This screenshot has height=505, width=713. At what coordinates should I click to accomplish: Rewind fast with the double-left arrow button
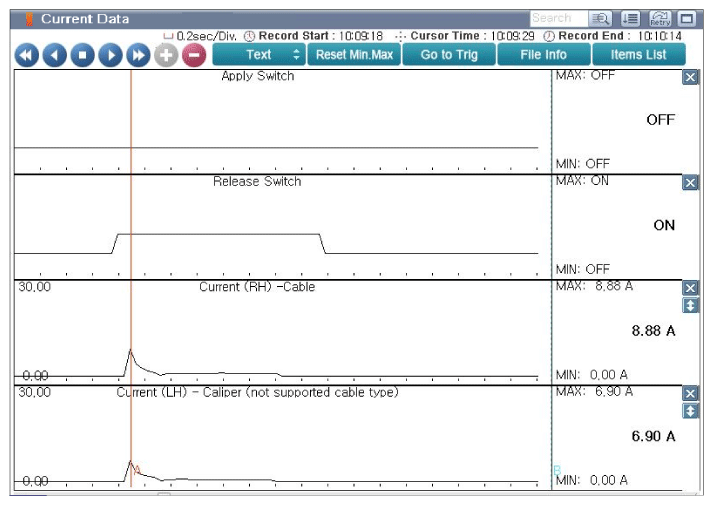27,55
